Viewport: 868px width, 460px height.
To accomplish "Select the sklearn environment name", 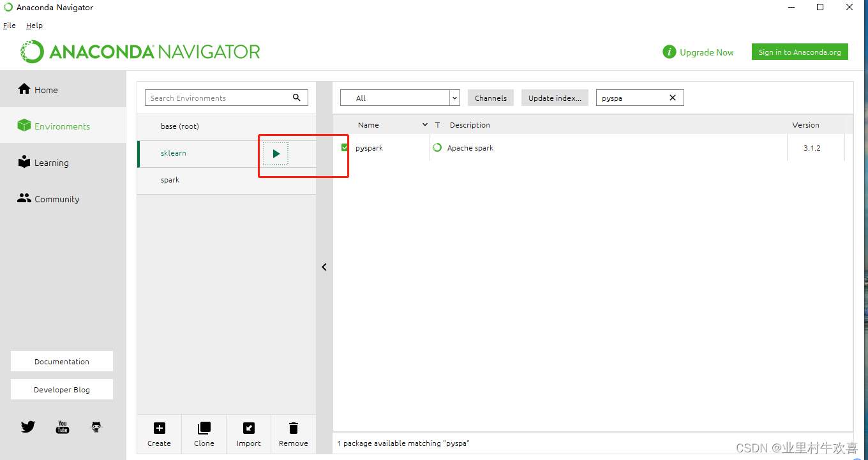I will click(x=174, y=153).
